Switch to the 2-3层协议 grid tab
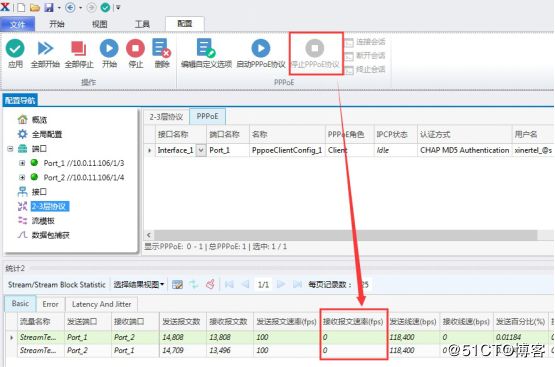Viewport: 555px width, 367px height. [x=166, y=117]
